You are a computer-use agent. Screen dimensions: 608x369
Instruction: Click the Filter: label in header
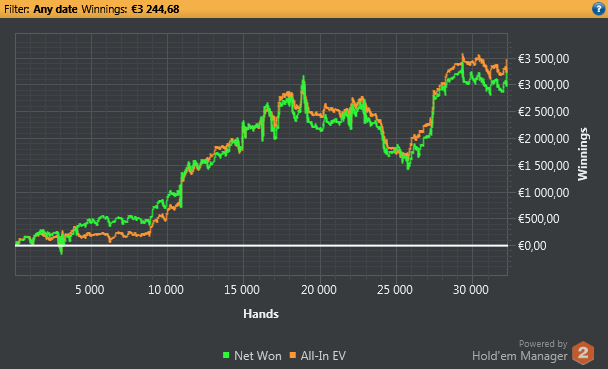pyautogui.click(x=17, y=9)
